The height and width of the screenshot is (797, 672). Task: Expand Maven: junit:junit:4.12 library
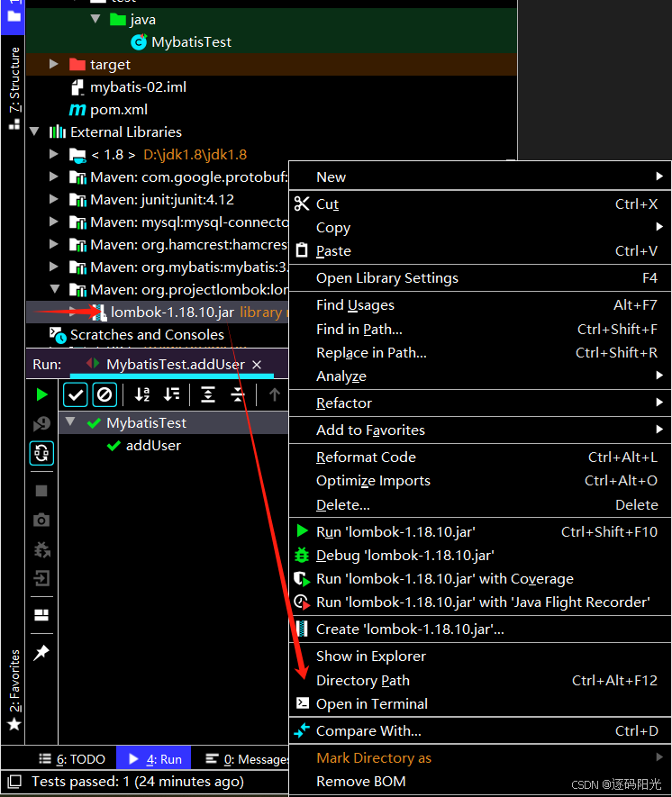point(53,199)
